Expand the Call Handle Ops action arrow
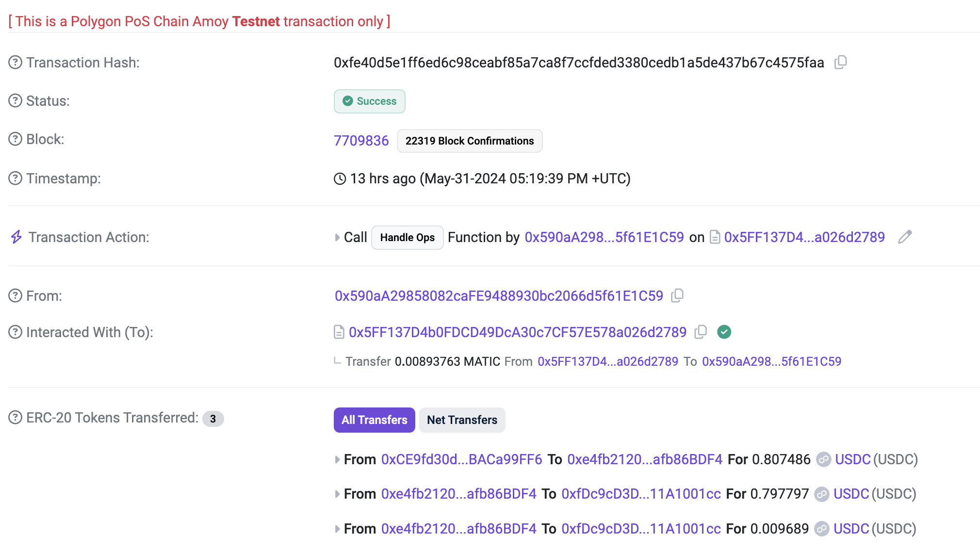This screenshot has width=980, height=552. [337, 238]
